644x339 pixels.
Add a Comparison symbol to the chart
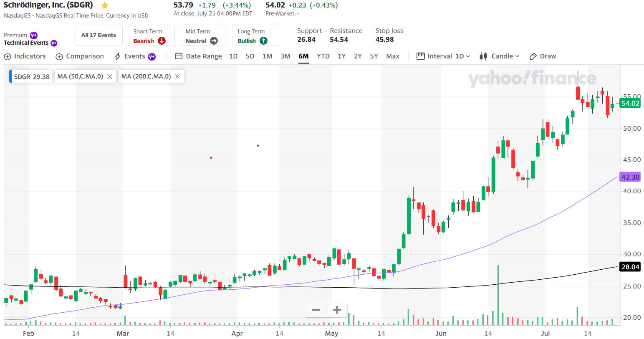click(x=80, y=56)
